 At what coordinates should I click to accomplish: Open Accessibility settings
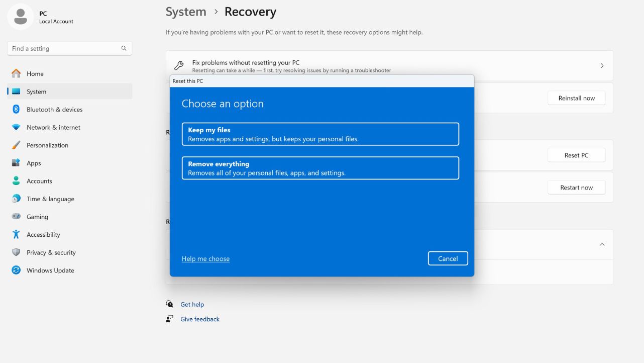point(70,234)
